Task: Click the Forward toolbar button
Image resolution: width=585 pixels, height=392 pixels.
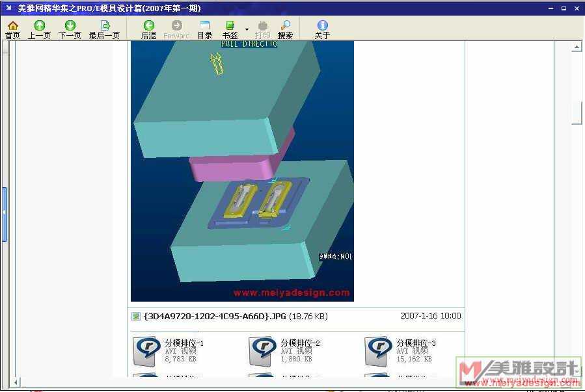Action: pos(176,30)
